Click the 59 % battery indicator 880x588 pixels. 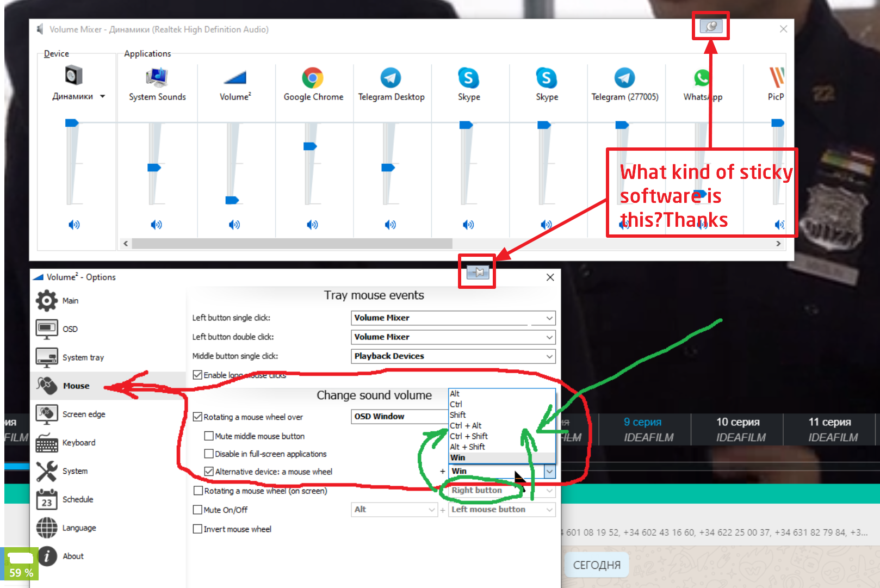click(21, 565)
